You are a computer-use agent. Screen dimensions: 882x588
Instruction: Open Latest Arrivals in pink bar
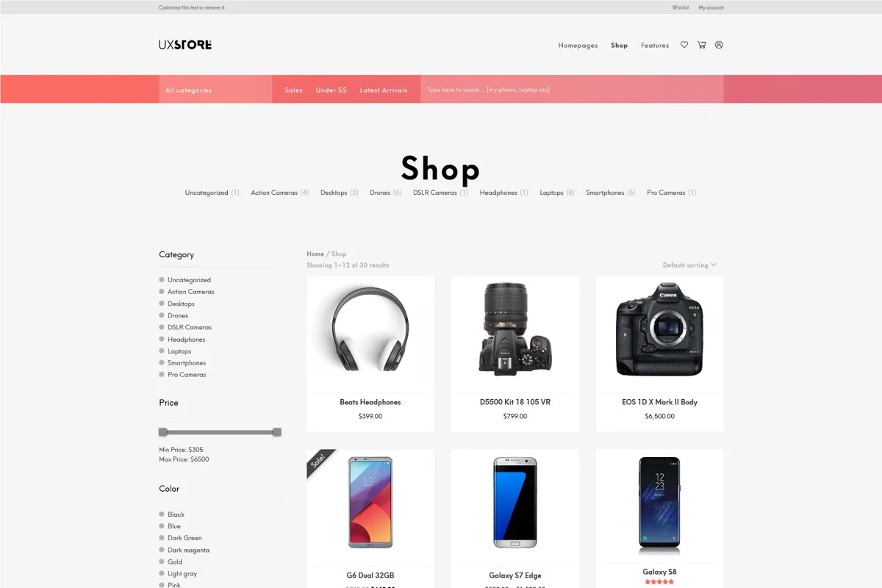click(x=383, y=90)
